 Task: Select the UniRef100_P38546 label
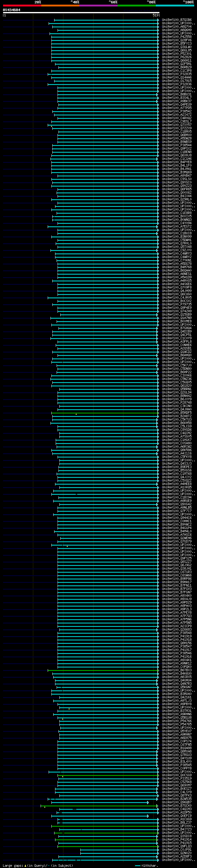(x=177, y=653)
